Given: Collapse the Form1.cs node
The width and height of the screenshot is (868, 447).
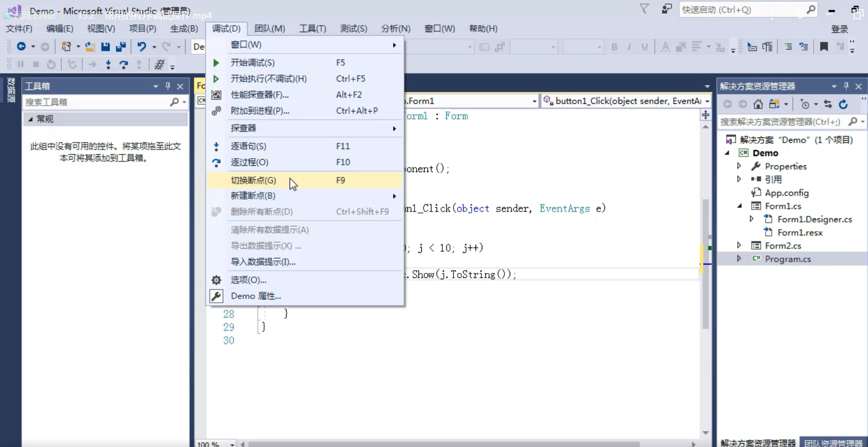Looking at the screenshot, I should (x=740, y=206).
